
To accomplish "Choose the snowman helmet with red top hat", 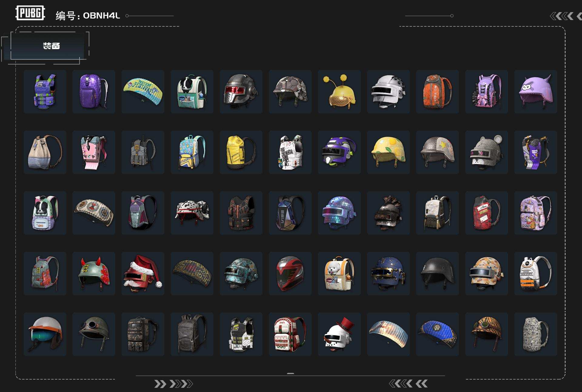I will [339, 334].
